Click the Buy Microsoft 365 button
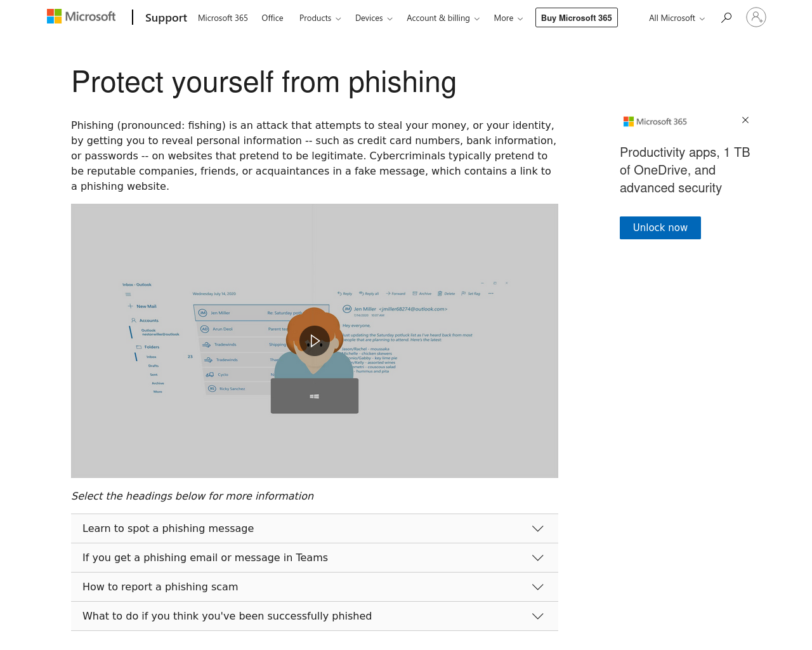Viewport: 812px width, 650px height. click(x=577, y=18)
